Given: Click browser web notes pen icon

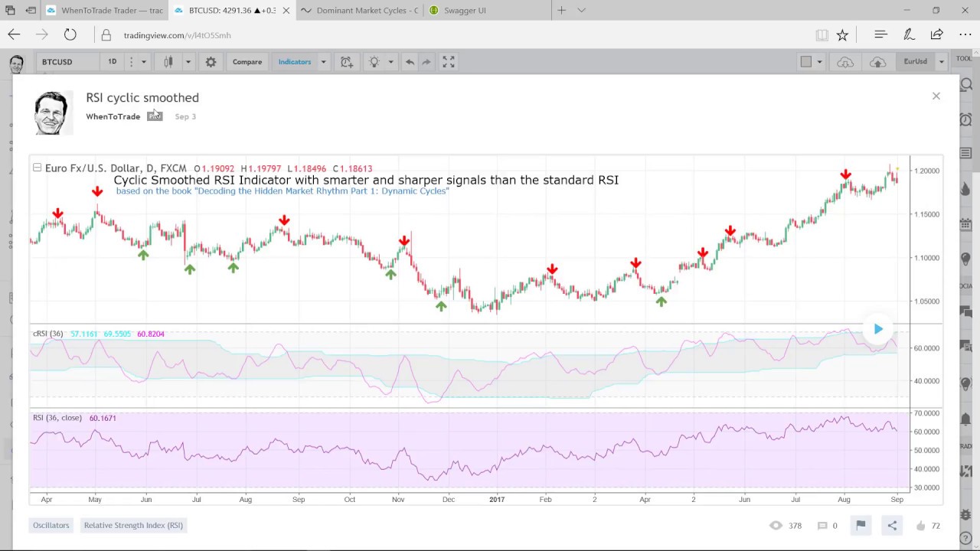Looking at the screenshot, I should (909, 34).
